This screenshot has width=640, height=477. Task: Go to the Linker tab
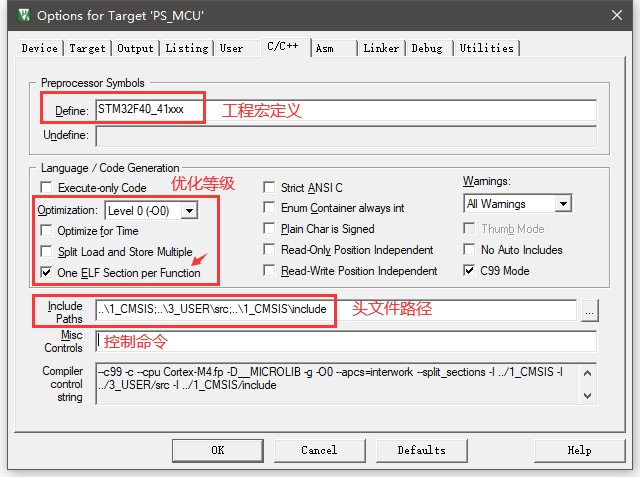pyautogui.click(x=381, y=48)
